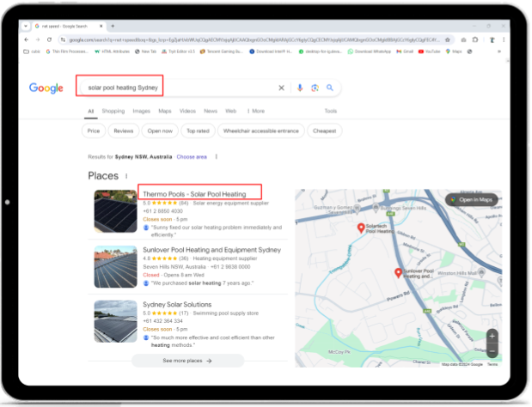The width and height of the screenshot is (532, 407).
Task: Open the tab search dropdown arrow
Action: pyautogui.click(x=26, y=26)
